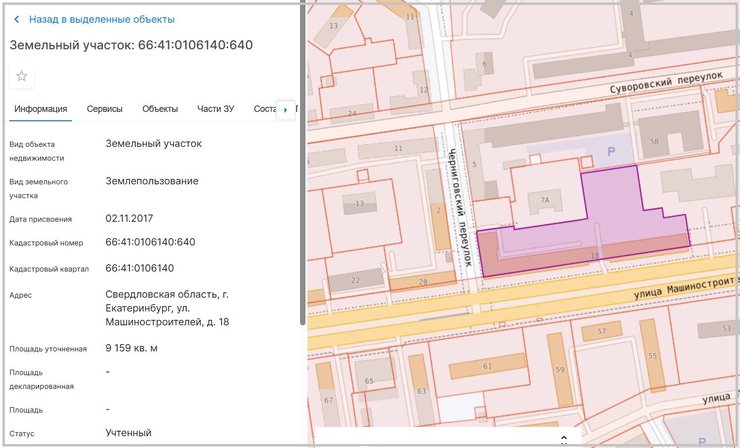Click building 58 on the map

(x=669, y=137)
